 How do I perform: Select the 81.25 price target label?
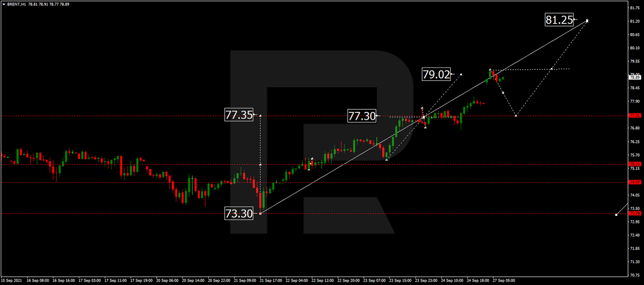point(559,20)
